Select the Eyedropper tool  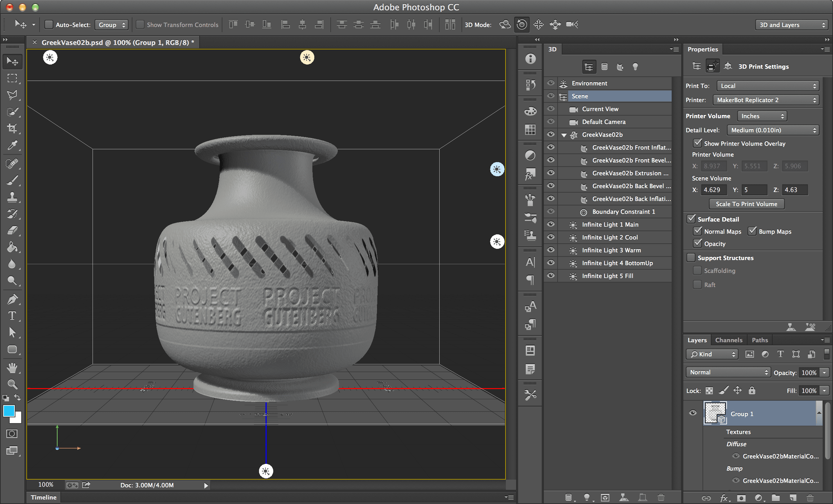coord(12,145)
